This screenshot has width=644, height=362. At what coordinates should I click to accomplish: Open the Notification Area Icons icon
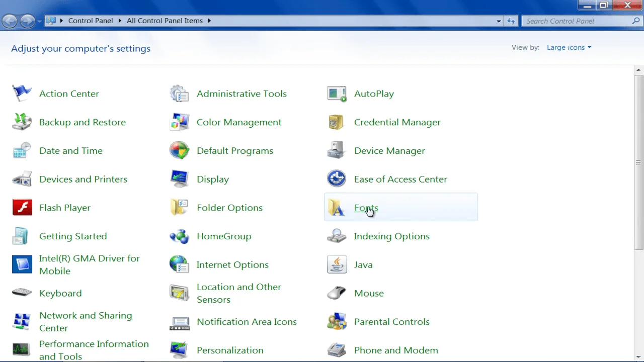point(180,322)
